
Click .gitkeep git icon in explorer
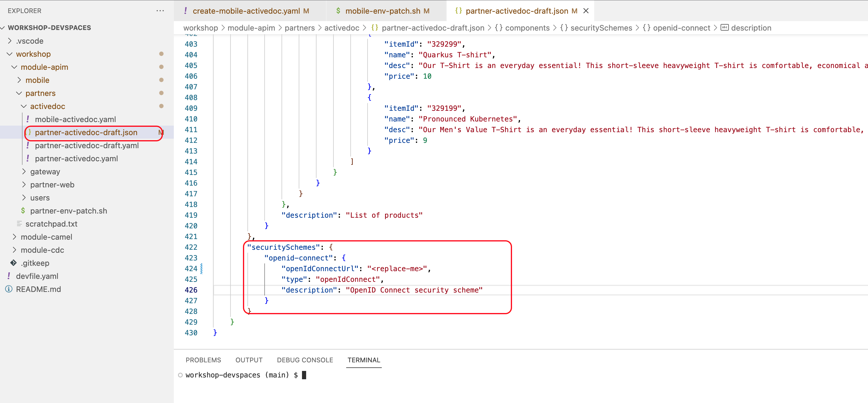13,263
